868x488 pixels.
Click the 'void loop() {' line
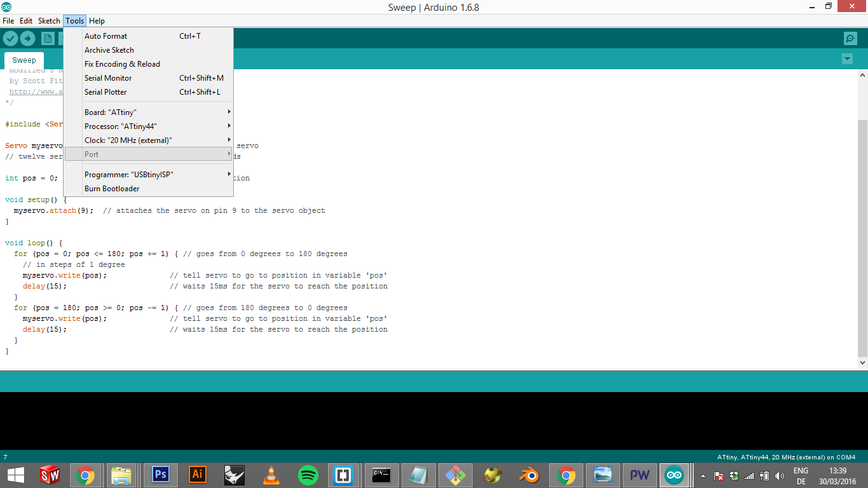coord(34,243)
